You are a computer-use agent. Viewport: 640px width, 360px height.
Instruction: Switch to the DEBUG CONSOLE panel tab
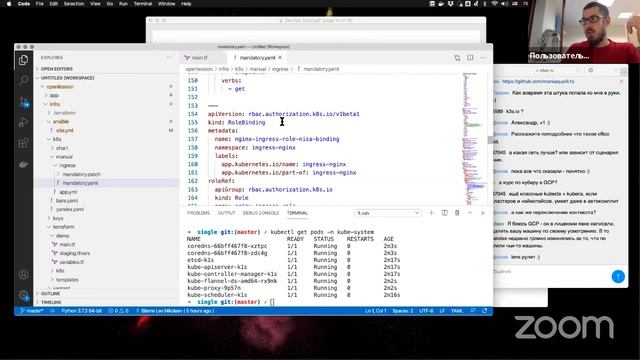pos(261,213)
